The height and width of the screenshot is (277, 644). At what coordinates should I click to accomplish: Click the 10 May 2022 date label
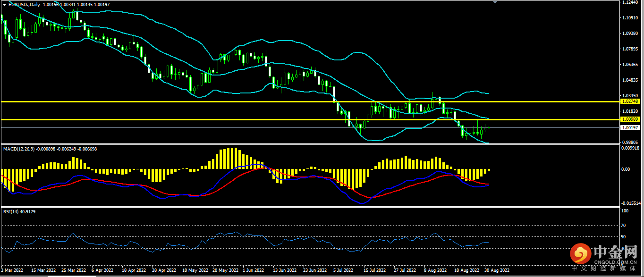pos(195,270)
